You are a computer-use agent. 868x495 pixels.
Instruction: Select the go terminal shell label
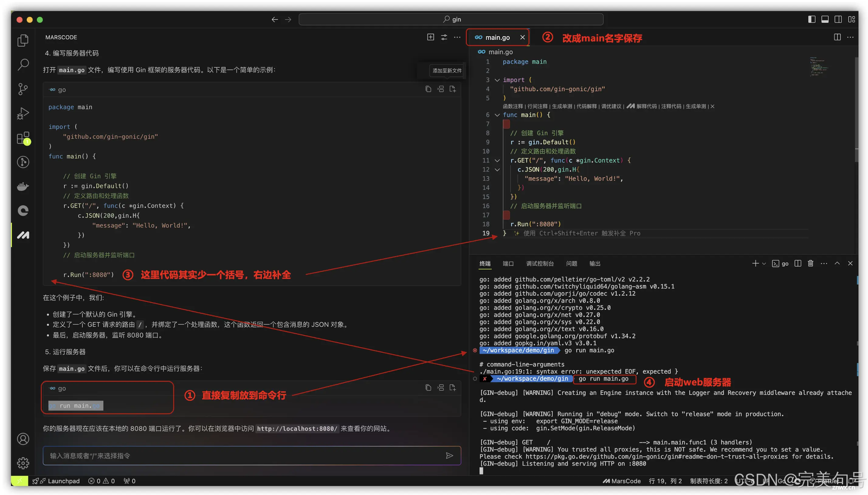tap(780, 264)
